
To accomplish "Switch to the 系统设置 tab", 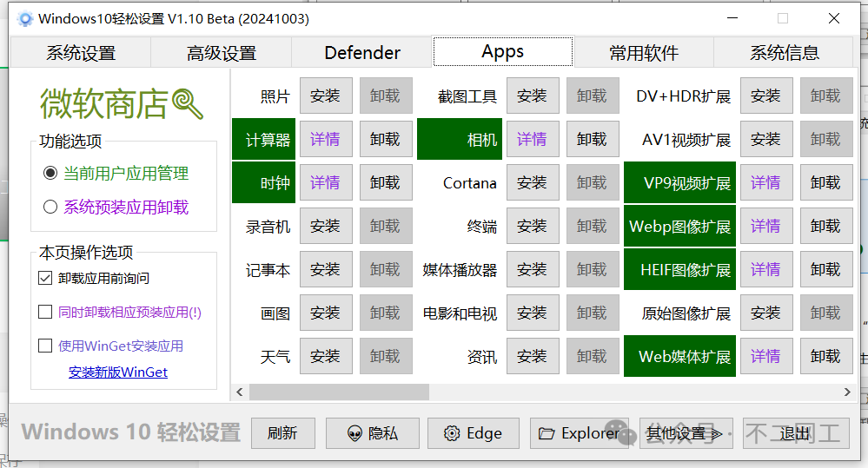I will click(81, 53).
